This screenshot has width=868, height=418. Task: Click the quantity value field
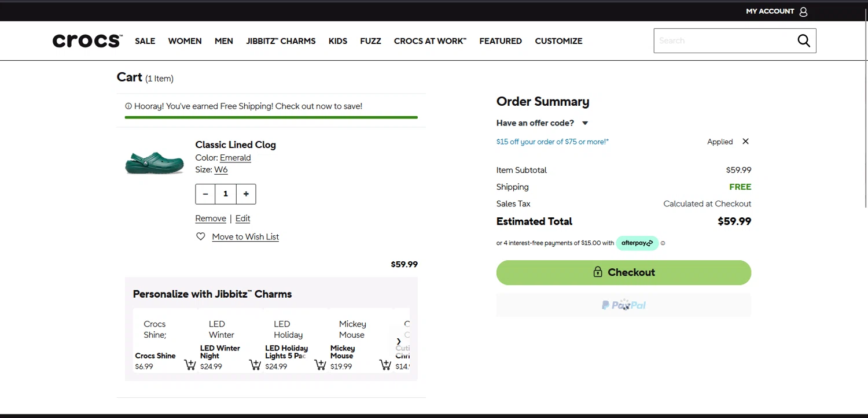226,194
